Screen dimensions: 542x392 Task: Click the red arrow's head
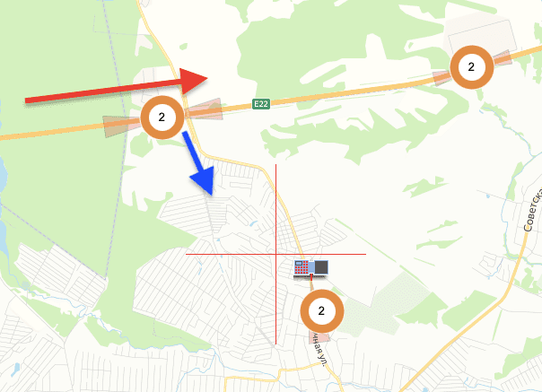click(193, 81)
